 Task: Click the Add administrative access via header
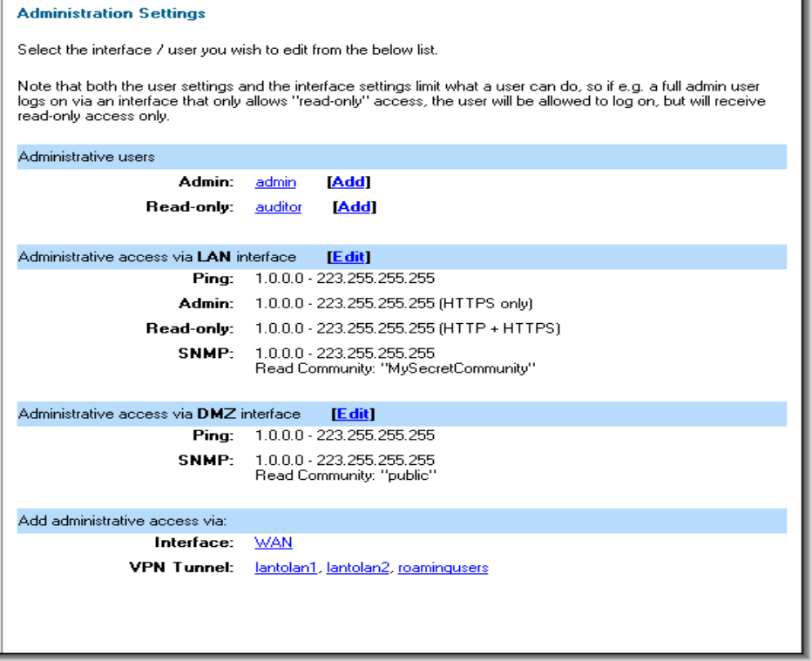tap(402, 521)
